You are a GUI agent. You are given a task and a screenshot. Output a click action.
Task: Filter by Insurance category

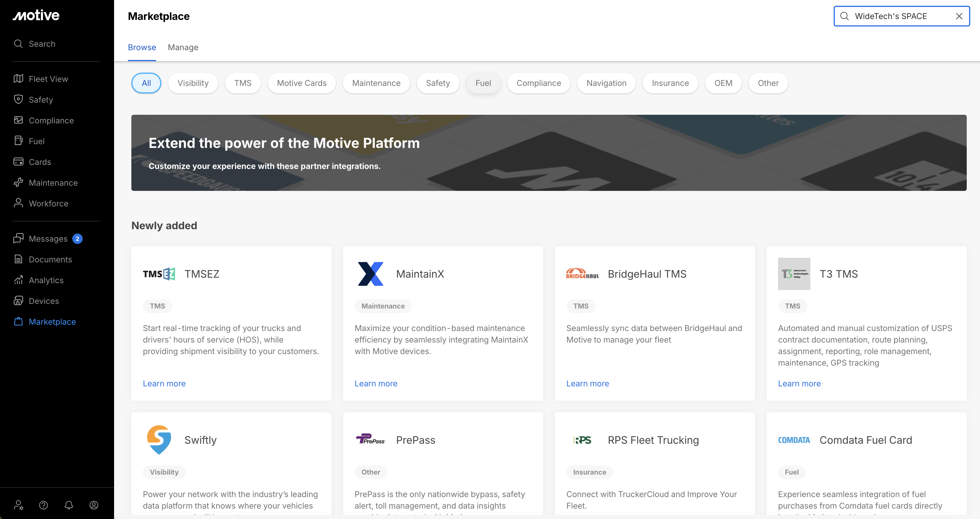click(670, 83)
